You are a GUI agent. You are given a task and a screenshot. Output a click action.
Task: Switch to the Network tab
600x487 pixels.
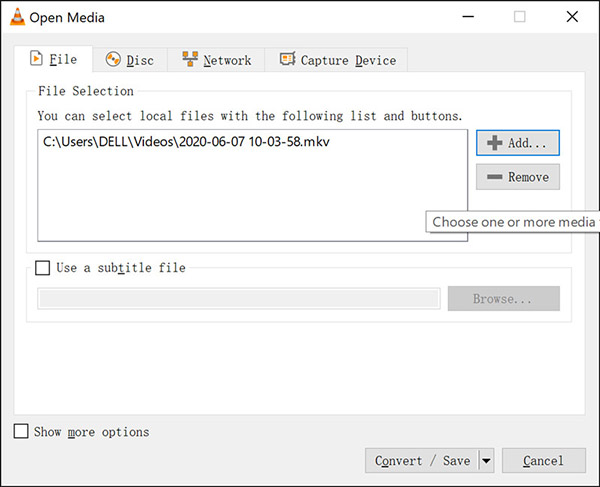coord(216,60)
